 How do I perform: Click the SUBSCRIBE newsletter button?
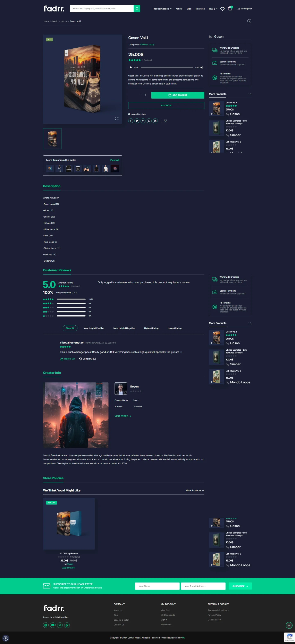[x=240, y=586]
